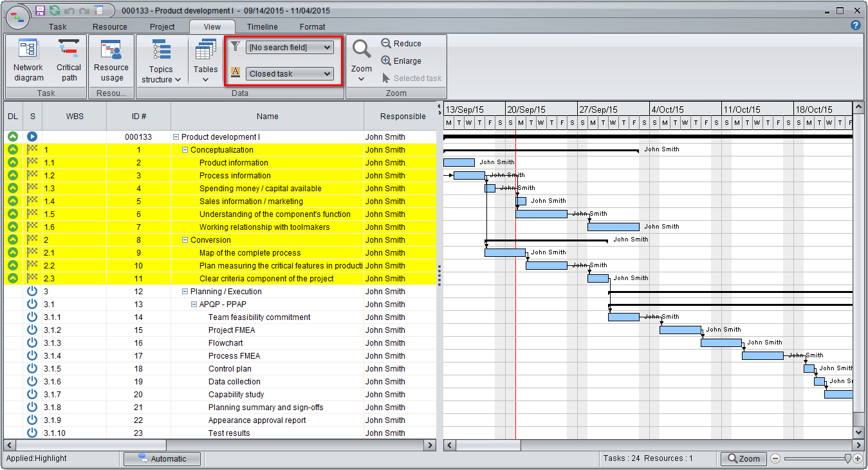Select the View ribbon tab
The height and width of the screenshot is (470, 868).
pos(212,27)
